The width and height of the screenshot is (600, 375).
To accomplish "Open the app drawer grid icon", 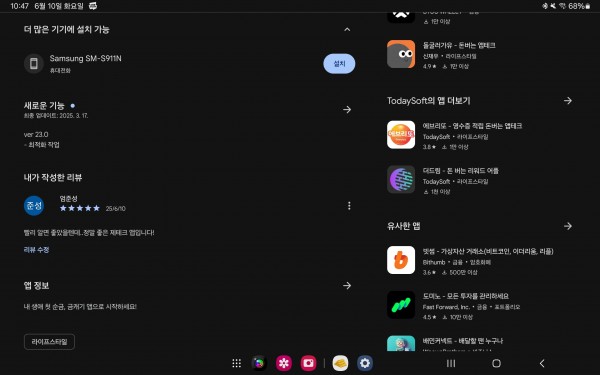I will click(236, 363).
